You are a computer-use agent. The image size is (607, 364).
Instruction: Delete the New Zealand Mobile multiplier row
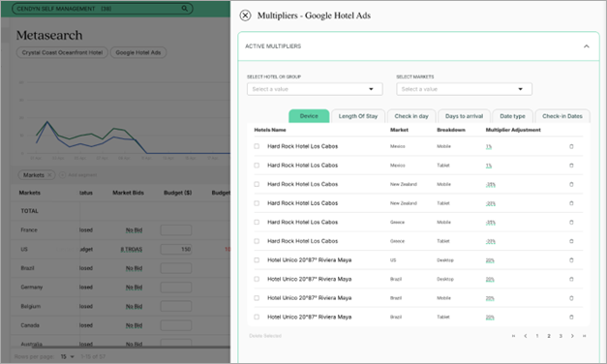pyautogui.click(x=571, y=184)
